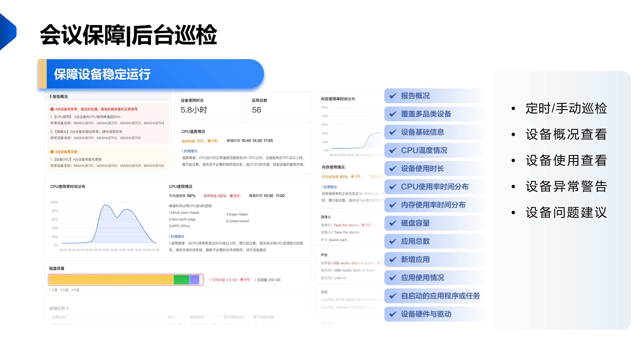Image resolution: width=644 pixels, height=362 pixels.
Task: Select the 磁盘容量 feature label in the list
Action: [x=415, y=223]
